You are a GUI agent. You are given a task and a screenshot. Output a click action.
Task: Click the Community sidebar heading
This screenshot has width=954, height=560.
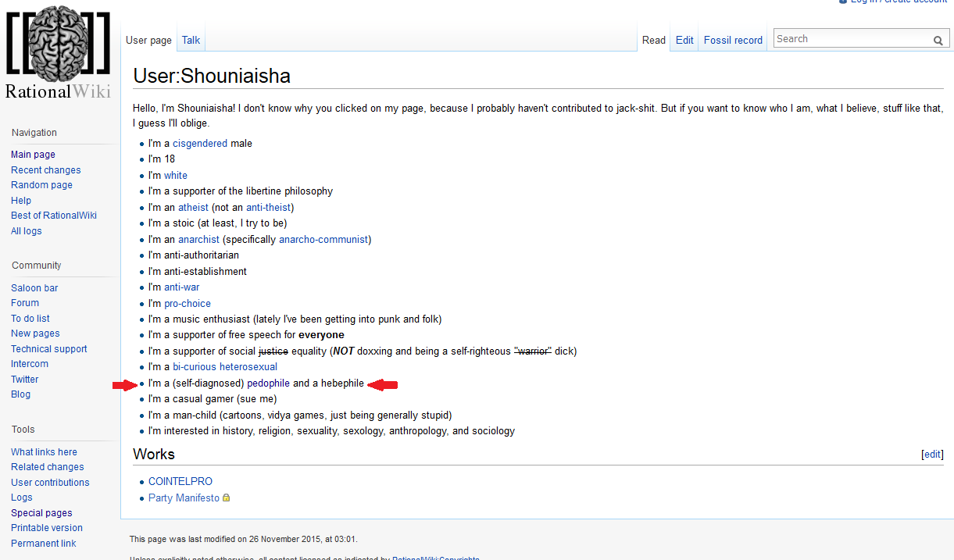click(37, 266)
